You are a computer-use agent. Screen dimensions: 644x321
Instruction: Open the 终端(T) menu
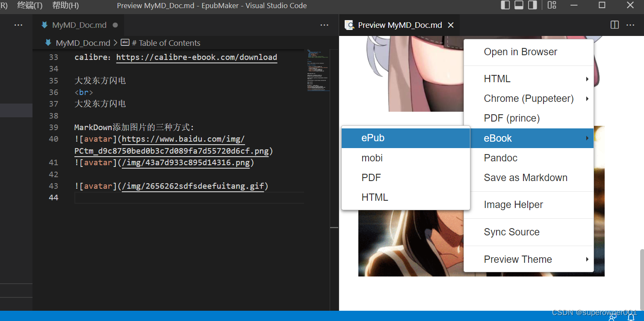point(30,5)
